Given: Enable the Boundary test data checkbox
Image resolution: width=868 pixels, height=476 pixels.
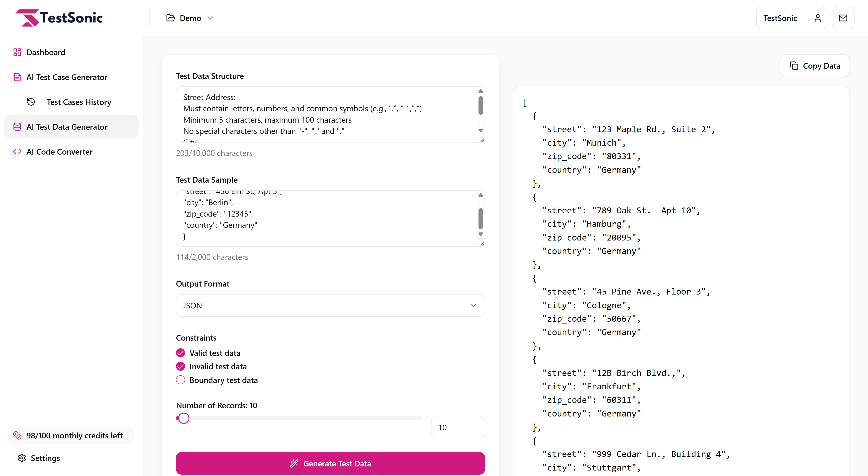Looking at the screenshot, I should pos(180,380).
